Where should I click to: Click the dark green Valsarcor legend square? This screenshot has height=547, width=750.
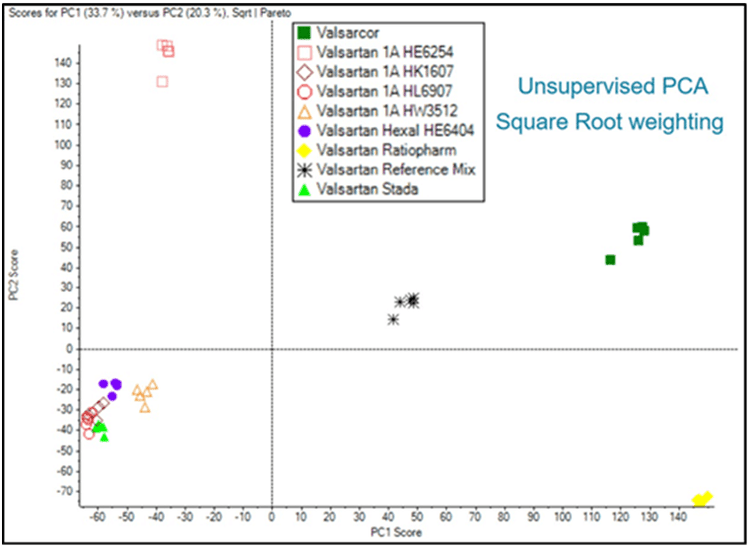click(304, 33)
